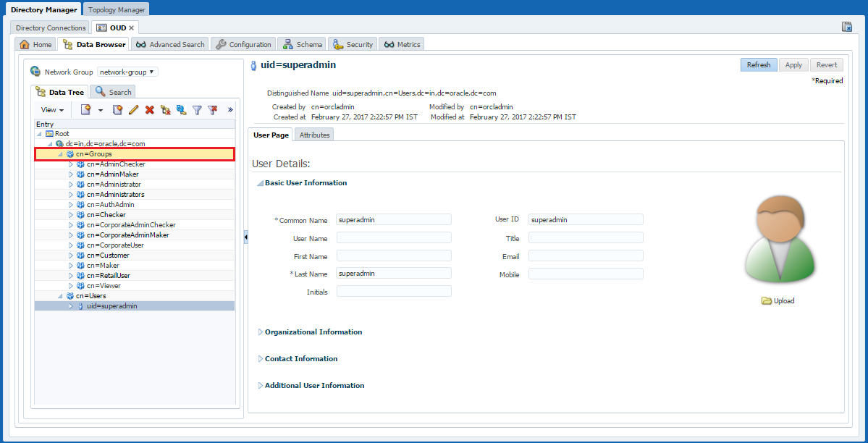Click the Apply button
Image resolution: width=868 pixels, height=443 pixels.
pyautogui.click(x=794, y=65)
